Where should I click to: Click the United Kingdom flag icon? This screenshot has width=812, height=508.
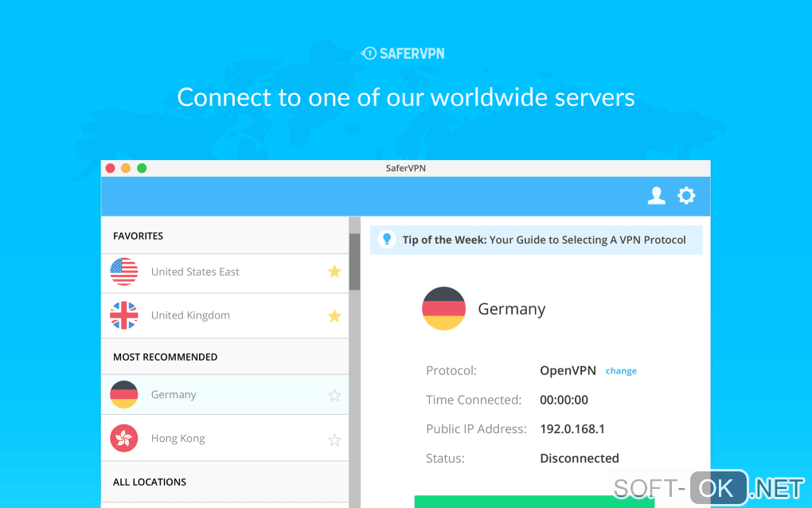click(123, 315)
